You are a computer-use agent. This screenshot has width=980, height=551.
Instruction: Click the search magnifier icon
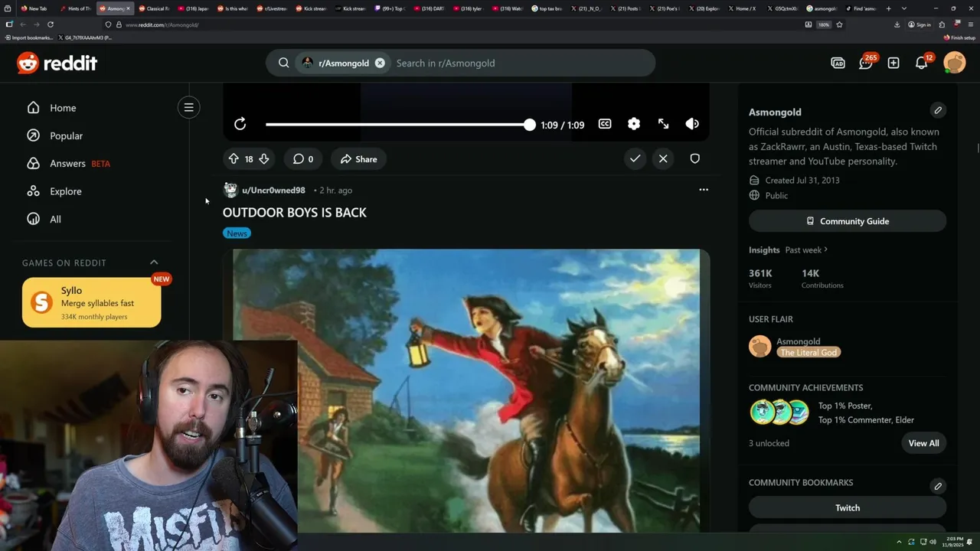pos(283,63)
